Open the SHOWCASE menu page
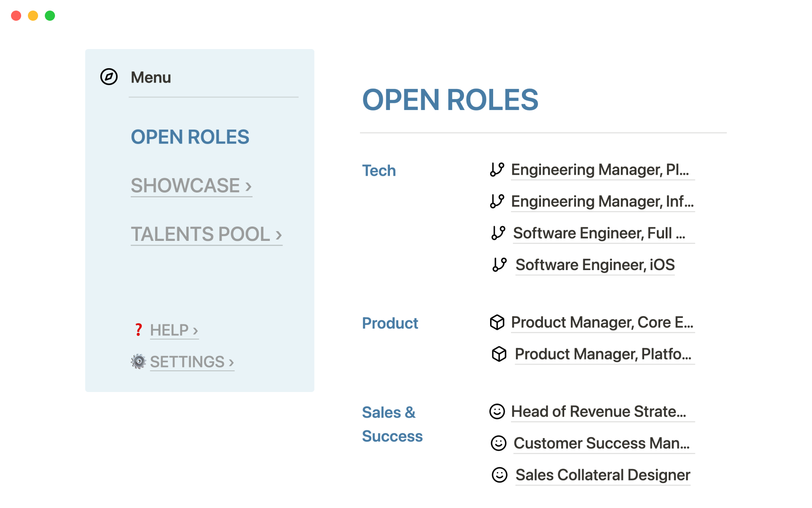 pos(191,185)
